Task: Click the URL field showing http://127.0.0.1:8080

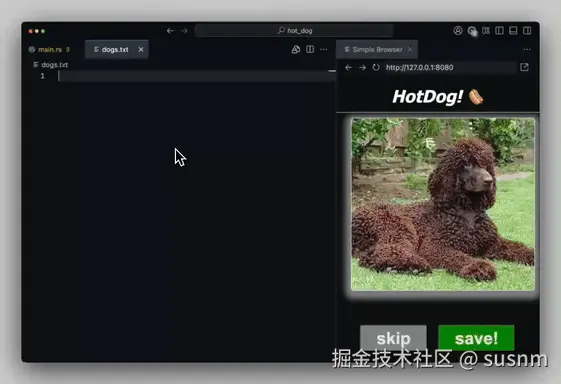Action: coord(450,67)
